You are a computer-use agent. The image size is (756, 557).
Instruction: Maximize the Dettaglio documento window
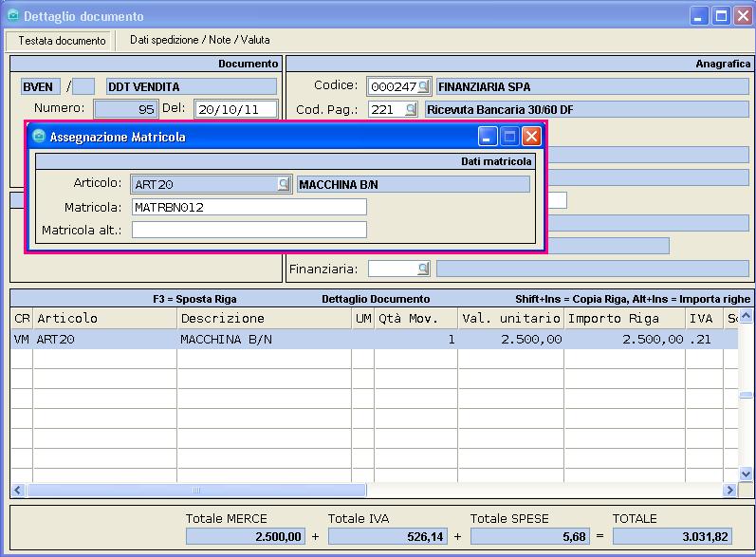721,16
